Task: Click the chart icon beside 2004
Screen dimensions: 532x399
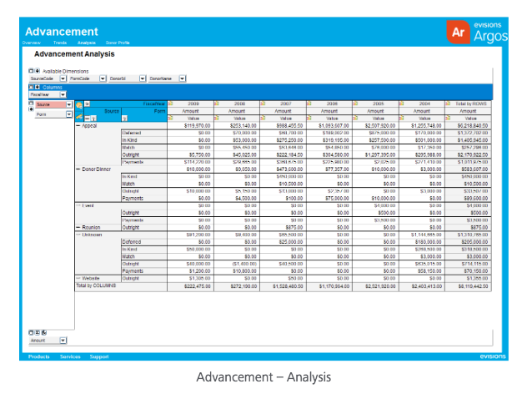Action: pos(402,104)
